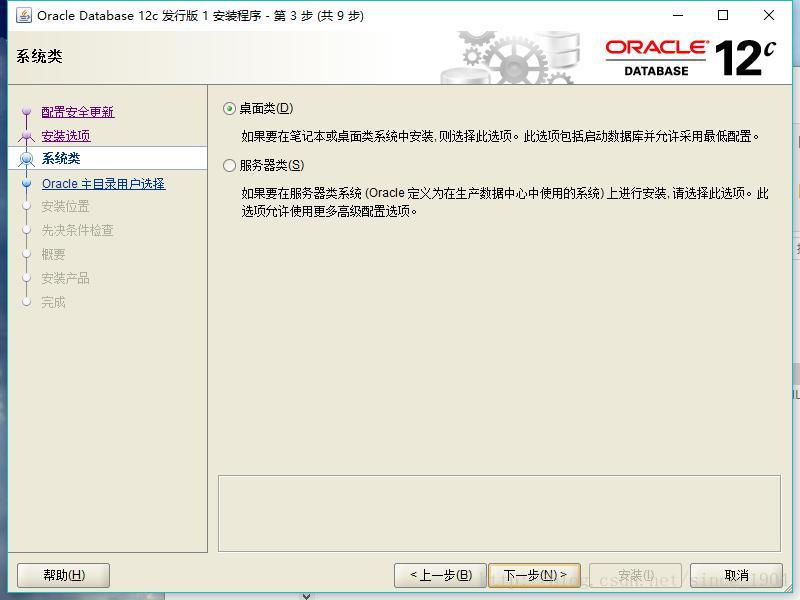This screenshot has width=800, height=600.
Task: Click the 帮助(H) button
Action: pyautogui.click(x=64, y=576)
